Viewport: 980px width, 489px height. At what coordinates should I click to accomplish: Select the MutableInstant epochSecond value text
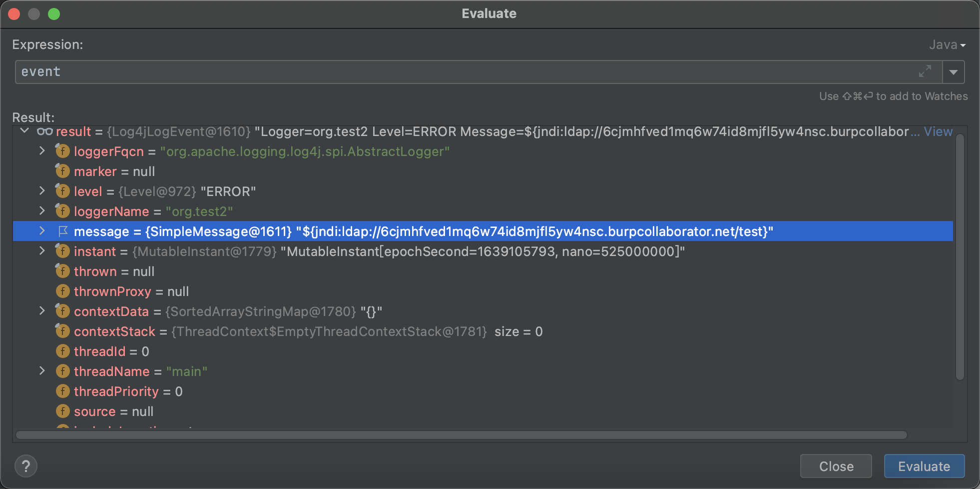[483, 251]
